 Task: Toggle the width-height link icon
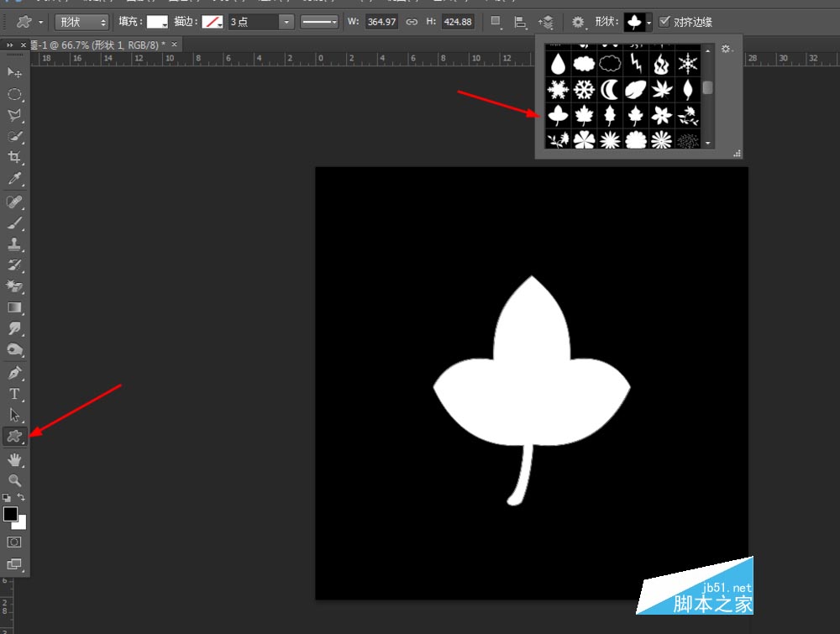pos(412,22)
